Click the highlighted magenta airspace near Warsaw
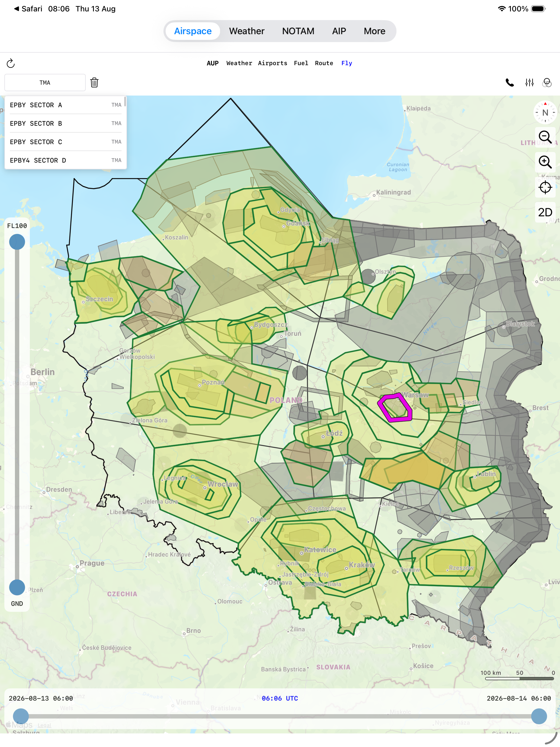This screenshot has width=560, height=747. click(394, 408)
